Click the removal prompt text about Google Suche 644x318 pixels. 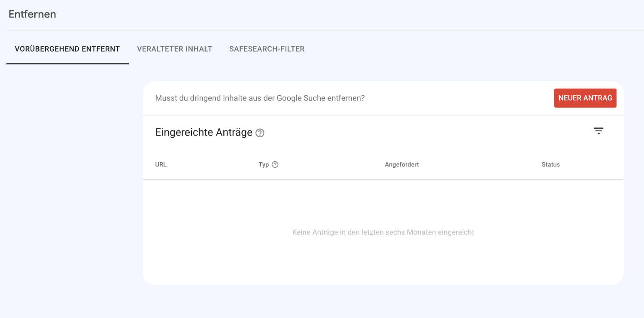260,98
